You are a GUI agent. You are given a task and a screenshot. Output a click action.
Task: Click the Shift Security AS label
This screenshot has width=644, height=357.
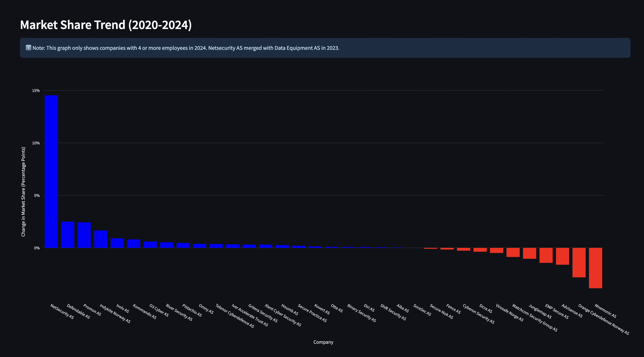[393, 312]
